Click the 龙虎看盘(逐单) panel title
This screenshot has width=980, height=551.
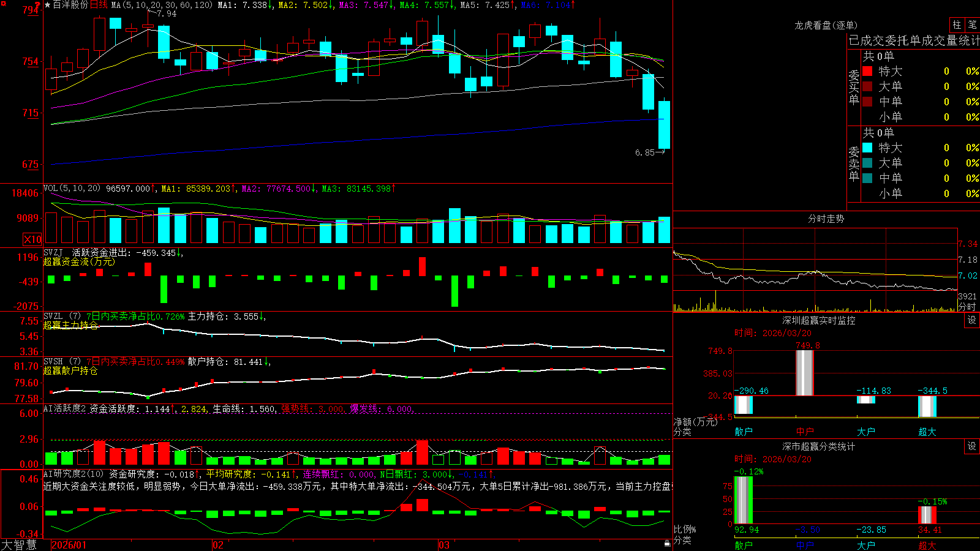coord(826,25)
